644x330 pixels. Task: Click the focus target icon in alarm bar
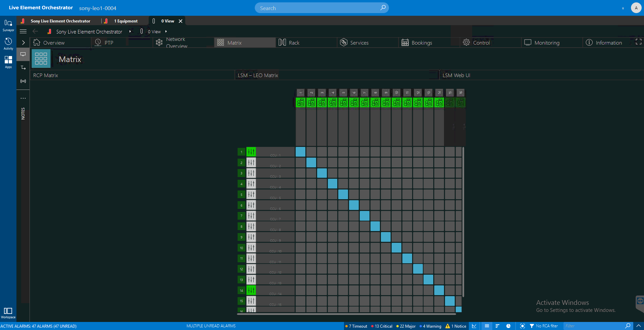[x=522, y=326]
